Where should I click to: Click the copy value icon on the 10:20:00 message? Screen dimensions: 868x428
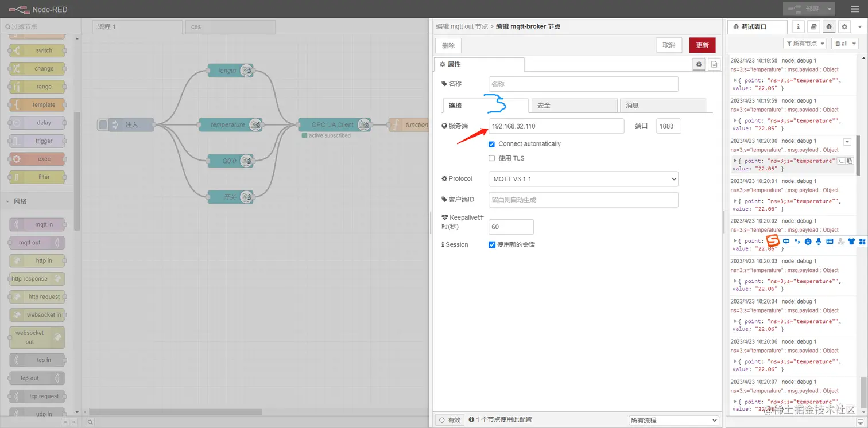(850, 161)
